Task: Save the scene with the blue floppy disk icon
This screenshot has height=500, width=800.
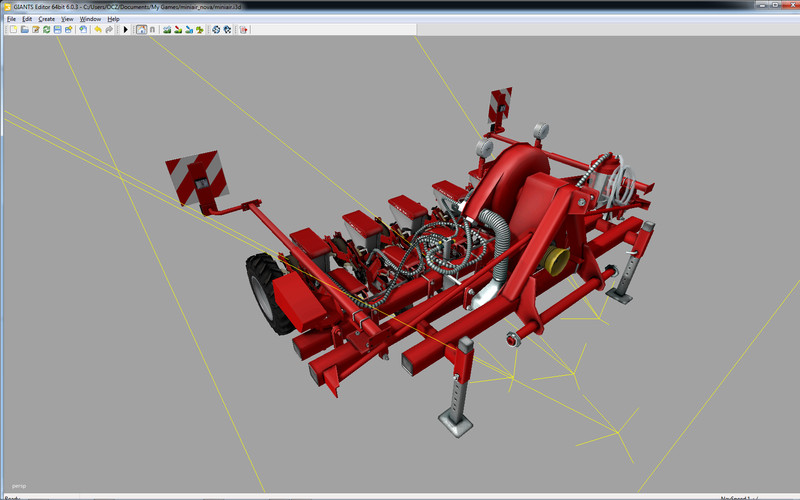Action: click(57, 30)
